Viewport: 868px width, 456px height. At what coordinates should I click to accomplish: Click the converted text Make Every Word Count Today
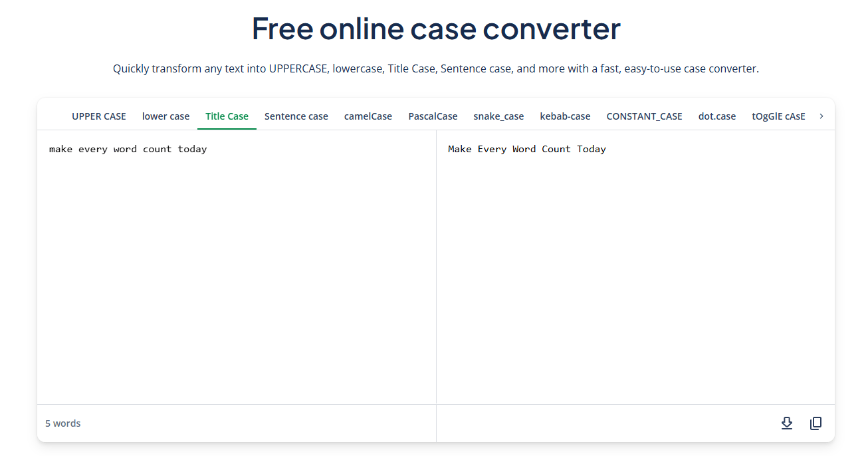point(527,148)
